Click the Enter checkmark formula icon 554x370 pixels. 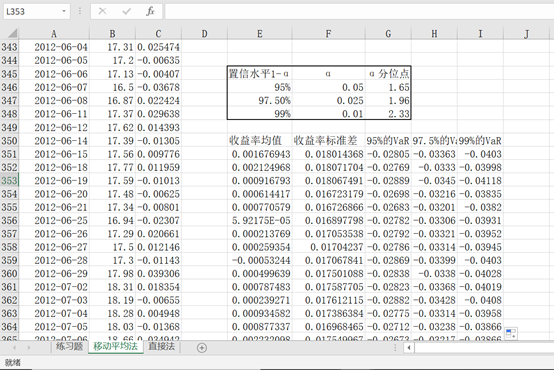pos(126,11)
